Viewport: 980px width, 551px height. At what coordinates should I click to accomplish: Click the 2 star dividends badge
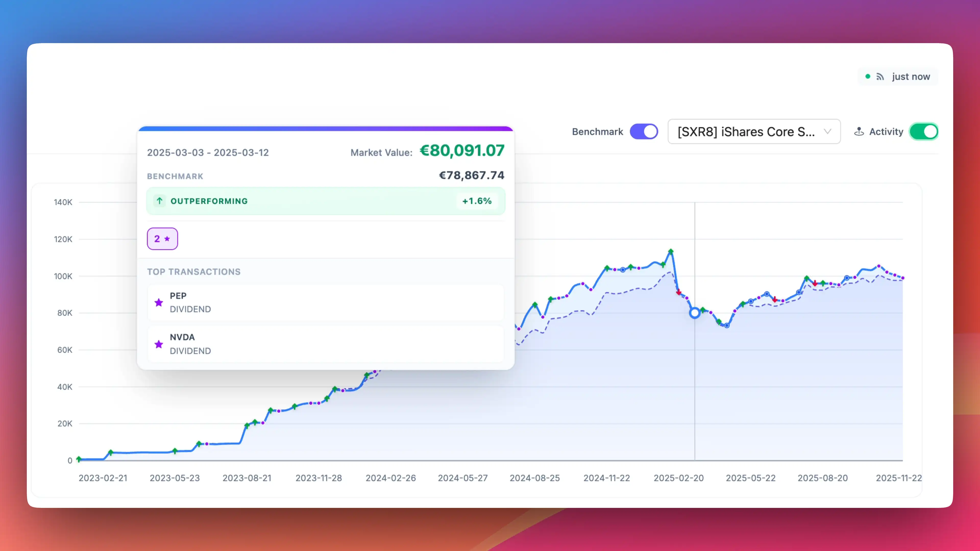[163, 239]
